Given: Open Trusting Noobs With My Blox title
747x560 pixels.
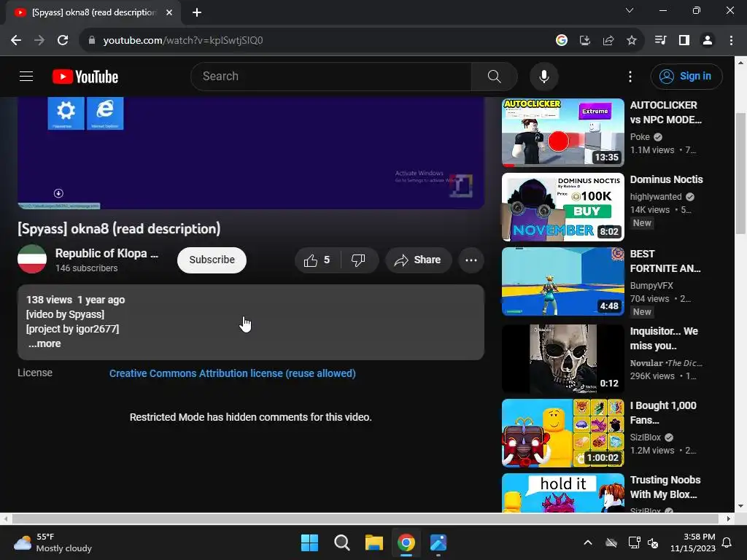Looking at the screenshot, I should tap(665, 487).
